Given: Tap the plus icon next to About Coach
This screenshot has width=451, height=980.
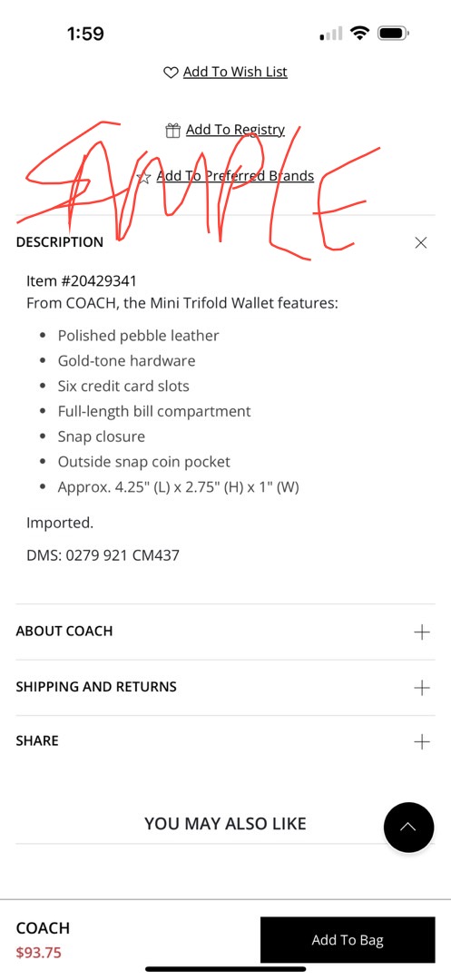Looking at the screenshot, I should 422,632.
